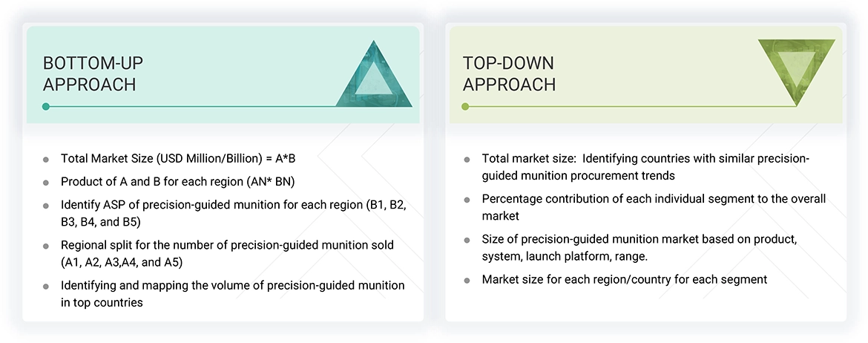Click the green dot under Top-Down Approach

click(x=465, y=107)
